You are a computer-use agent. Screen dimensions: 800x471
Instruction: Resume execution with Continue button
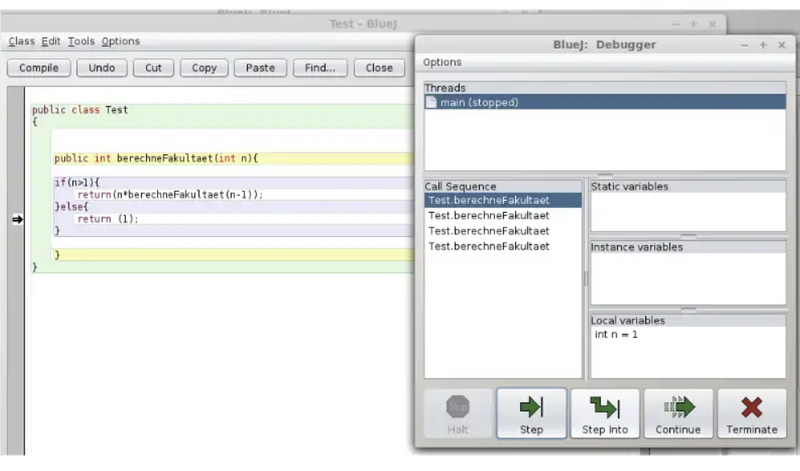[678, 414]
